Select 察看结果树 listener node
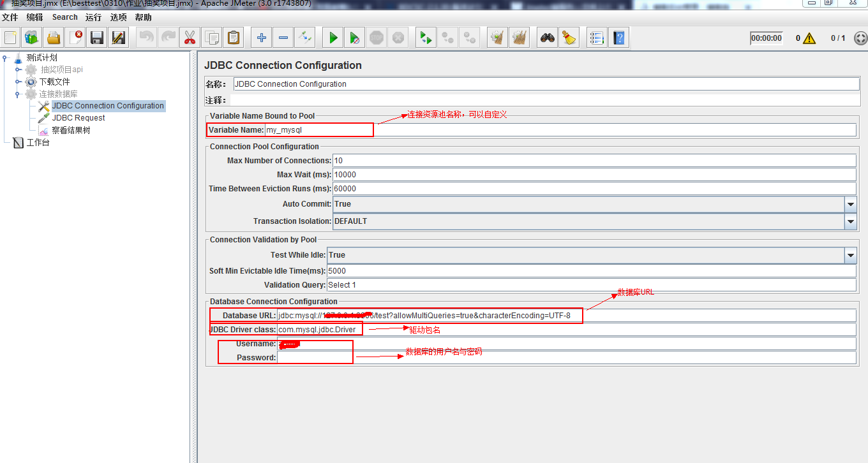Image resolution: width=868 pixels, height=463 pixels. tap(71, 130)
